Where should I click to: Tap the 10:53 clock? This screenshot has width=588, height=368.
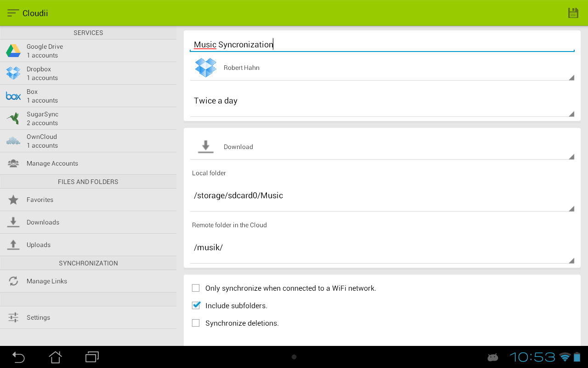(x=532, y=357)
